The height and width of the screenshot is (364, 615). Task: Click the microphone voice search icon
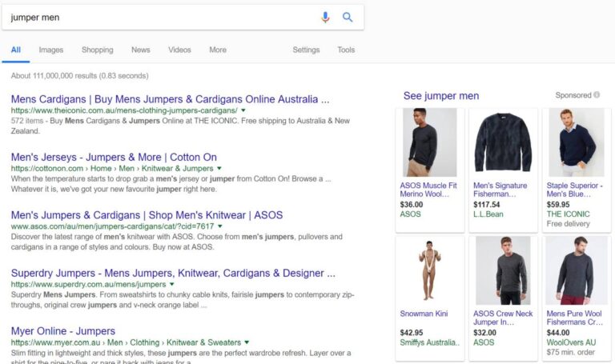(325, 18)
